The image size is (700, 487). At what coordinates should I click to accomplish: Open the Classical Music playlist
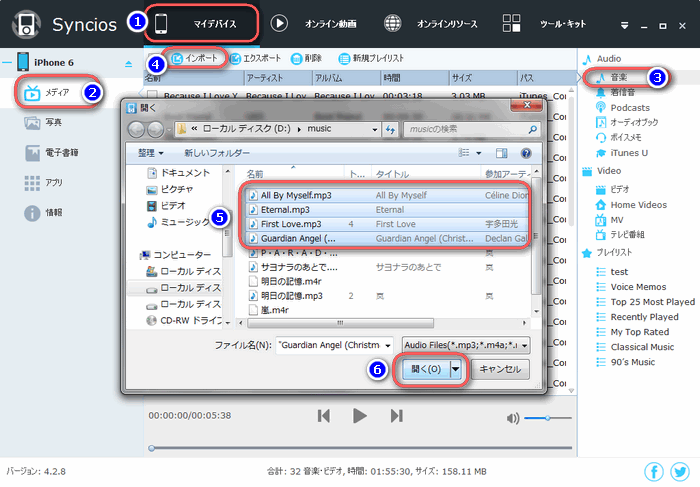635,347
